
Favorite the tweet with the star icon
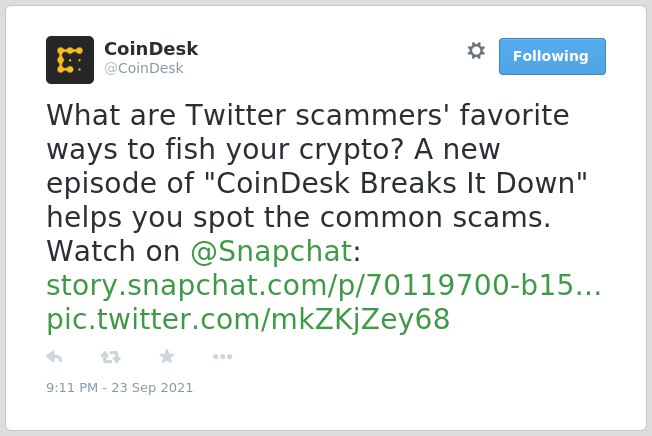167,356
